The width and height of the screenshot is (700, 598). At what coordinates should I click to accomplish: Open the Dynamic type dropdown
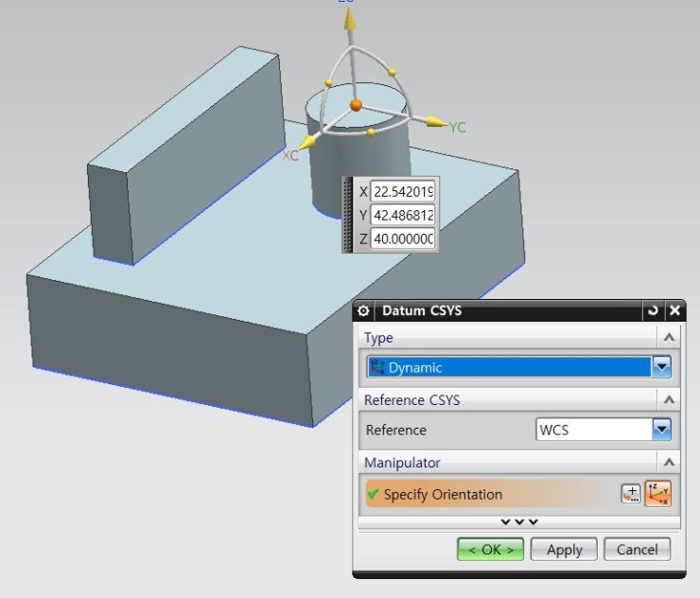(x=662, y=367)
